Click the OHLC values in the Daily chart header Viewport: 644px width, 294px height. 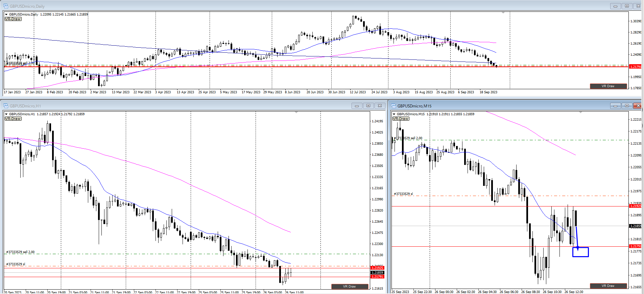click(x=64, y=15)
